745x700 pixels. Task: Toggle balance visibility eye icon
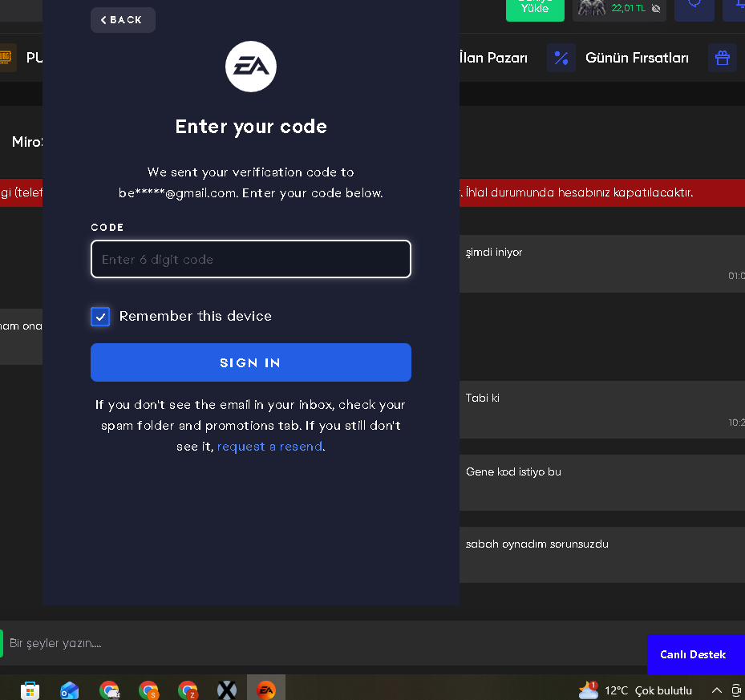point(656,8)
